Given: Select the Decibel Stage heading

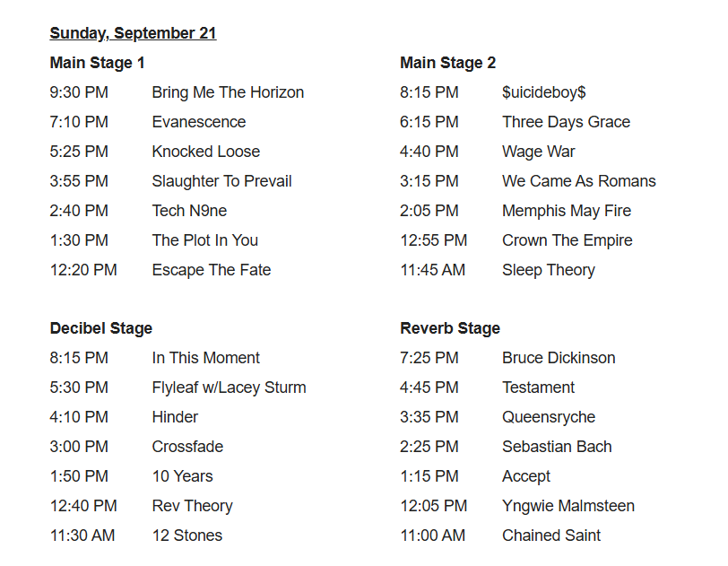Looking at the screenshot, I should point(101,328).
